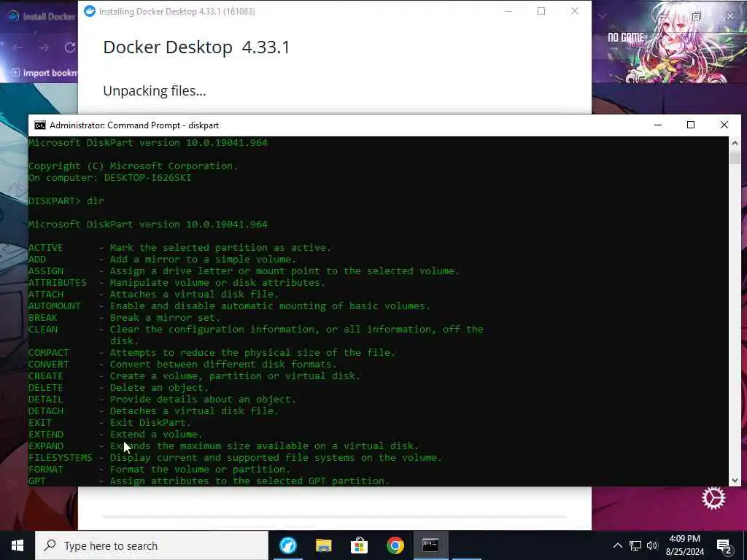
Task: Close the background browser window
Action: point(729,16)
